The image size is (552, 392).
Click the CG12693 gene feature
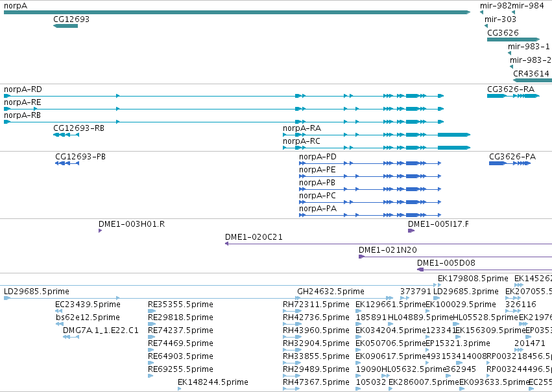(66, 26)
